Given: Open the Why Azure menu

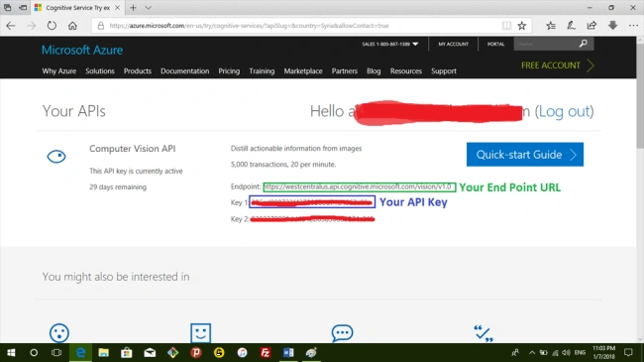Looking at the screenshot, I should (x=59, y=71).
